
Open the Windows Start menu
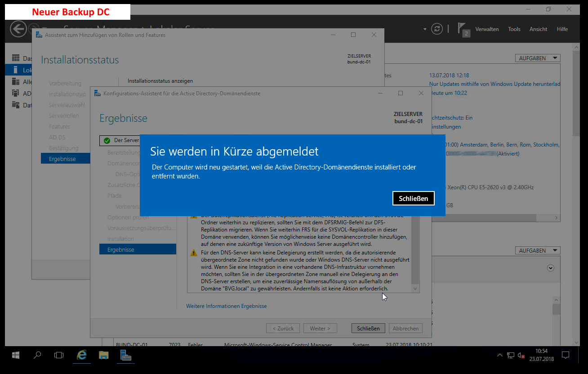(16, 355)
